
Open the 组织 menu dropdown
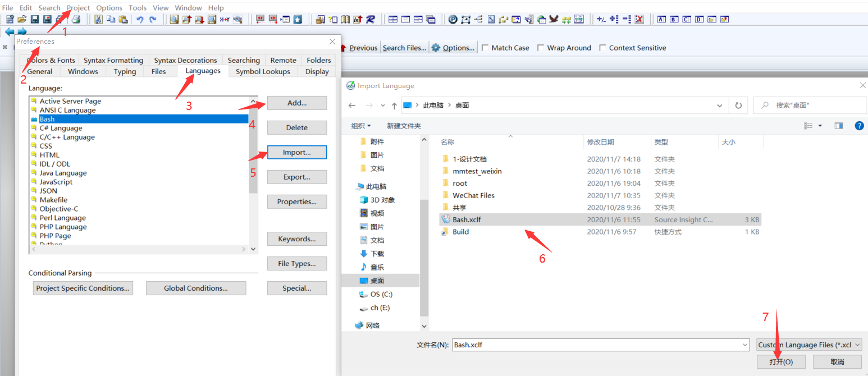(x=361, y=126)
